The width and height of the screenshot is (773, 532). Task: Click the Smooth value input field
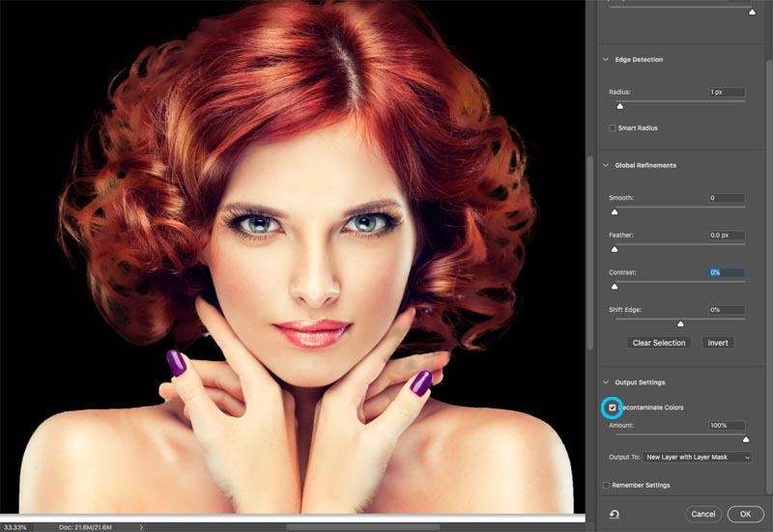click(x=727, y=198)
